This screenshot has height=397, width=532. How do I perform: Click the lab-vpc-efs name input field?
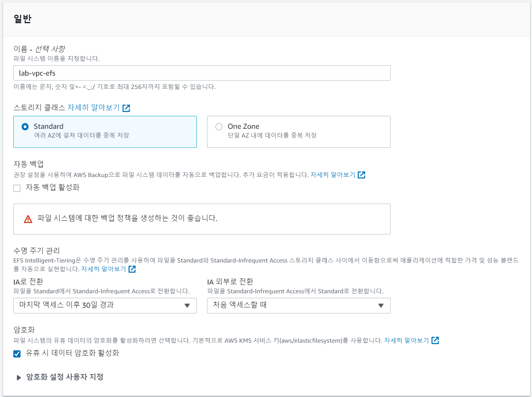[x=201, y=73]
